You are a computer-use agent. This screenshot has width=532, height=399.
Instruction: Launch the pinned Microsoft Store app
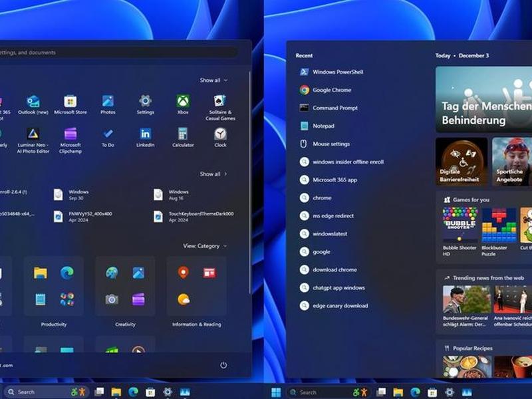70,104
